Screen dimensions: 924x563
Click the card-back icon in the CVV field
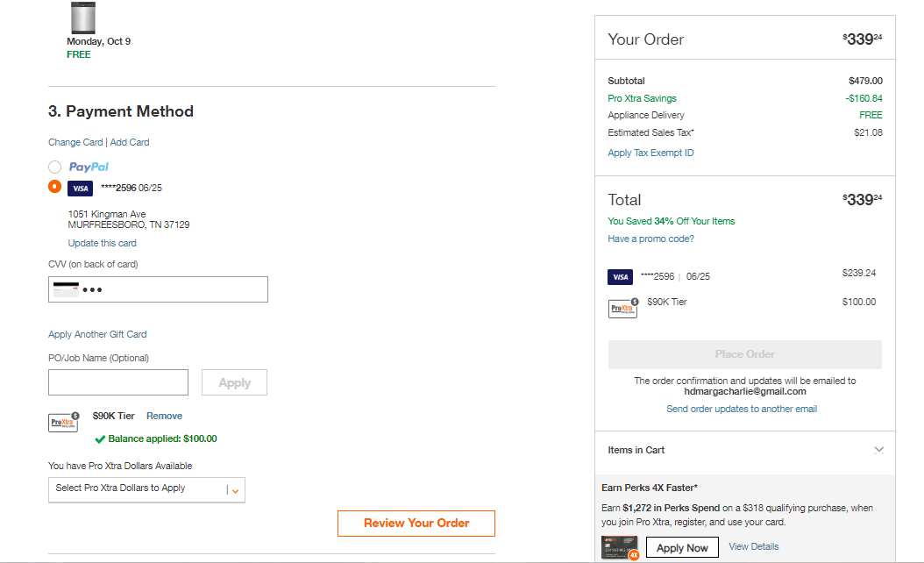(66, 289)
